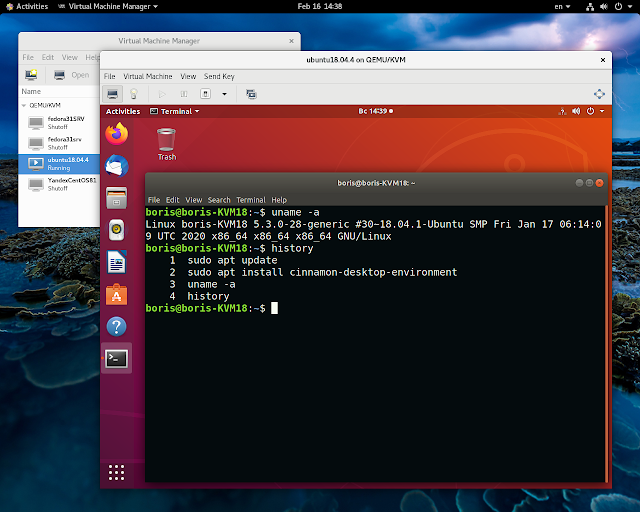Open Files manager from the Ubuntu dock

117,198
